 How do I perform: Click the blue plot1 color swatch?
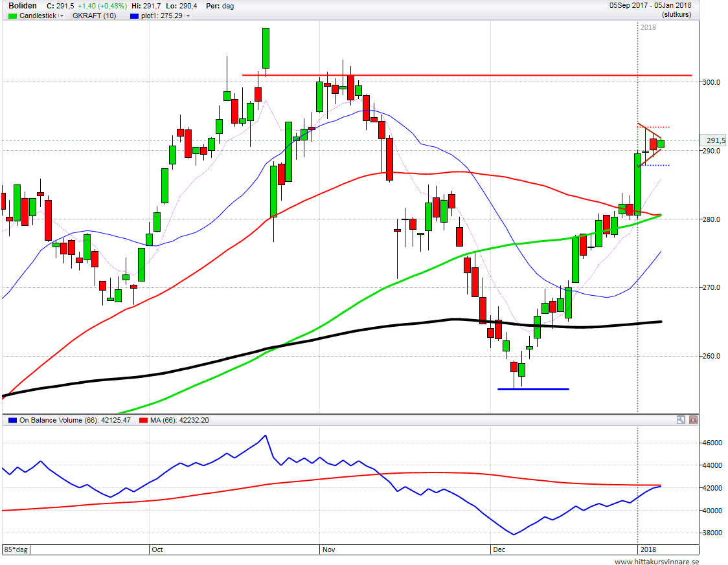pyautogui.click(x=135, y=16)
